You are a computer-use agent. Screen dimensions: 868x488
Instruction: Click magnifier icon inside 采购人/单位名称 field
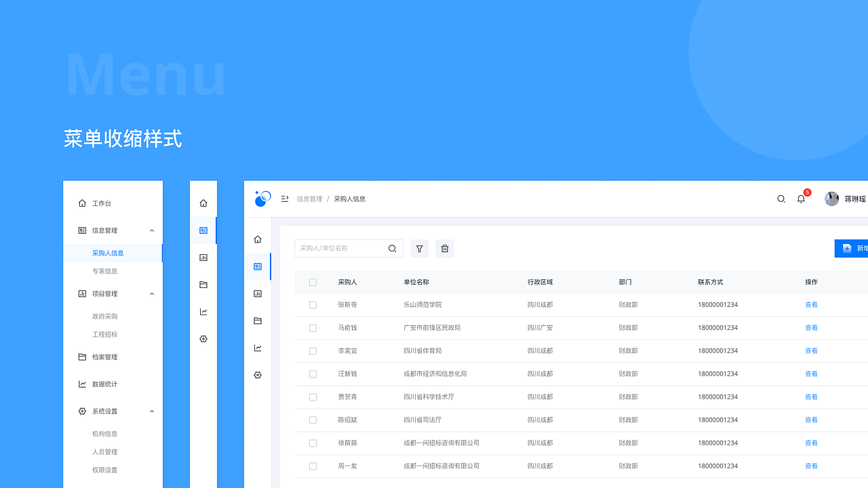392,249
